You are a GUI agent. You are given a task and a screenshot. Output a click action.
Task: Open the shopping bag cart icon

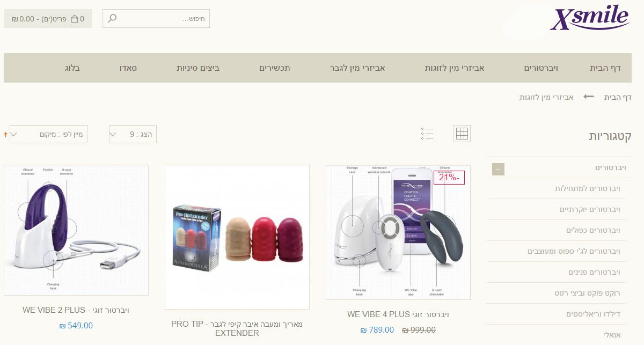coord(74,19)
